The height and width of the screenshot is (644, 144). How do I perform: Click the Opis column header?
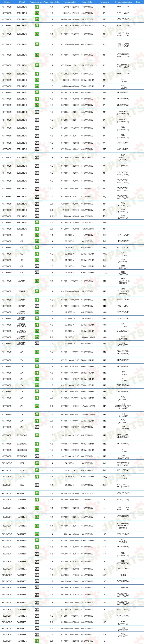(x=138, y=2)
